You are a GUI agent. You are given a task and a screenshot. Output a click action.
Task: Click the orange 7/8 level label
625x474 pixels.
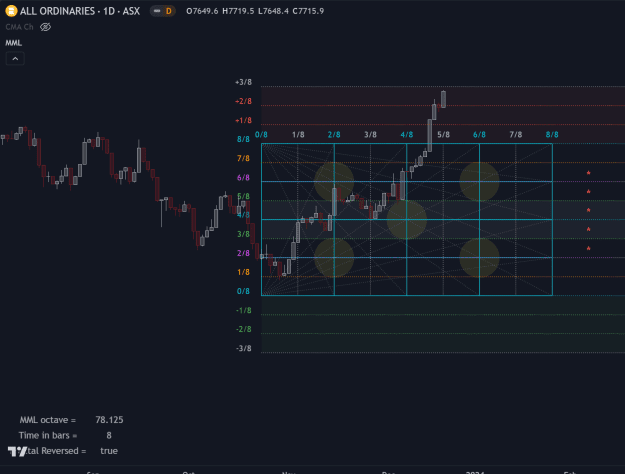click(x=243, y=159)
